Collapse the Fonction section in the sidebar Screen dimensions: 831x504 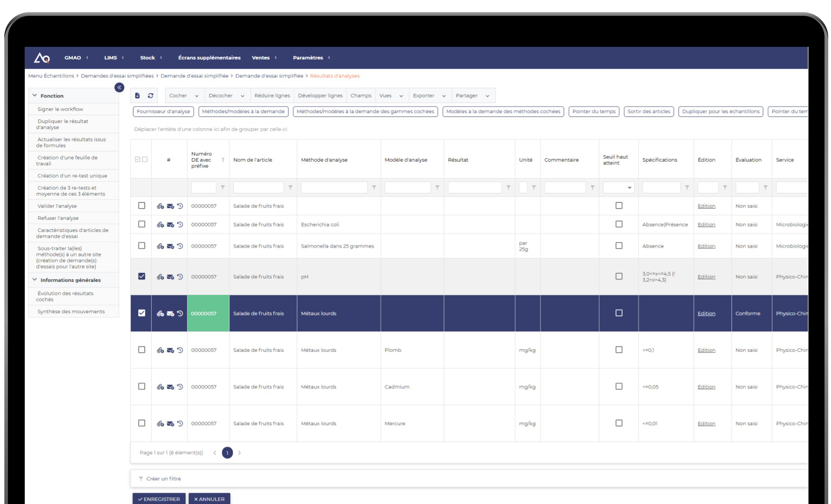tap(35, 95)
